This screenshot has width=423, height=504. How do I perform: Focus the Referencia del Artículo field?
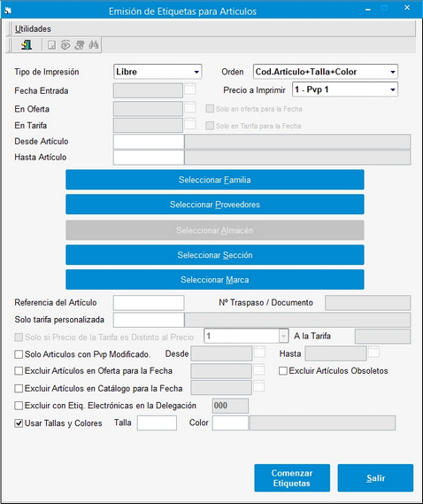click(149, 303)
